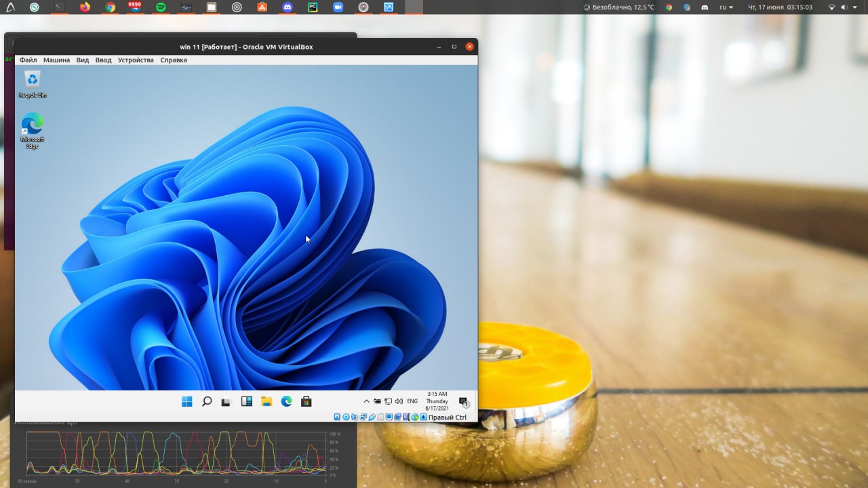Screen dimensions: 868x488
Task: Open the file manager panel icon
Action: tap(212, 7)
